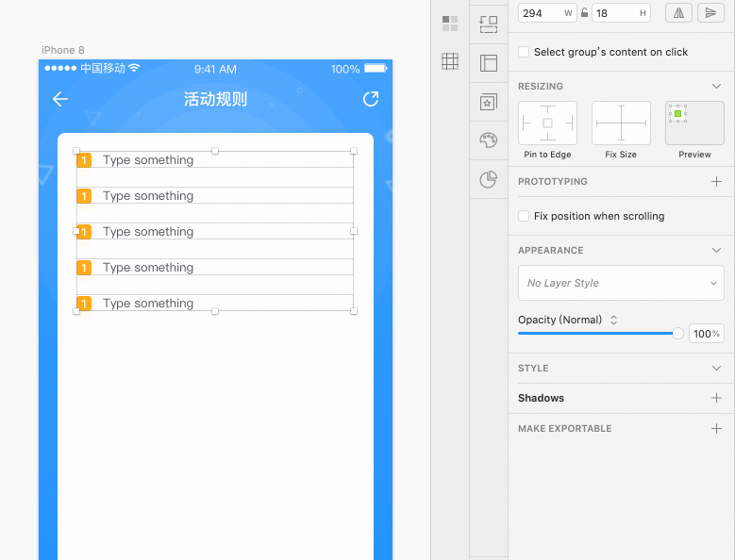
Task: Enable Select group's content on click
Action: click(x=525, y=52)
